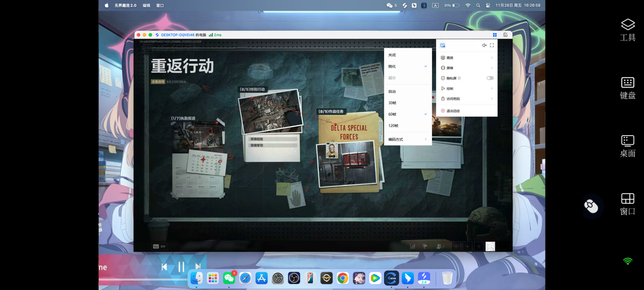Open the Trash in the Dock
Viewport: 644px width, 290px height.
pos(447,278)
